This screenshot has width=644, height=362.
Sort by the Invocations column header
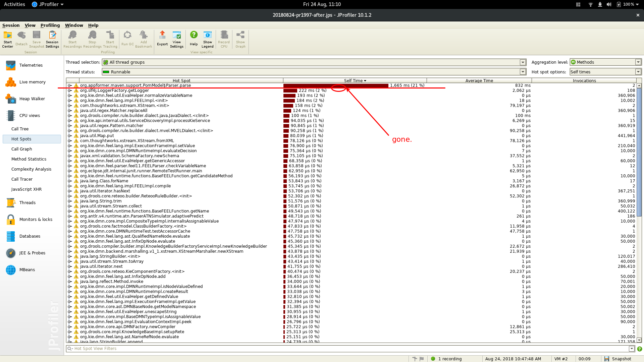(584, 81)
